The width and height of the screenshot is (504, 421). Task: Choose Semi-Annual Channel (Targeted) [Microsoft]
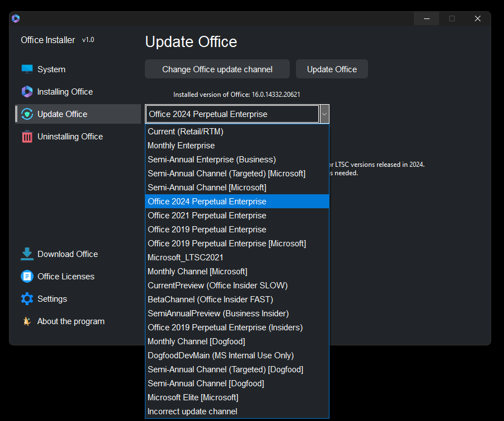pos(237,174)
